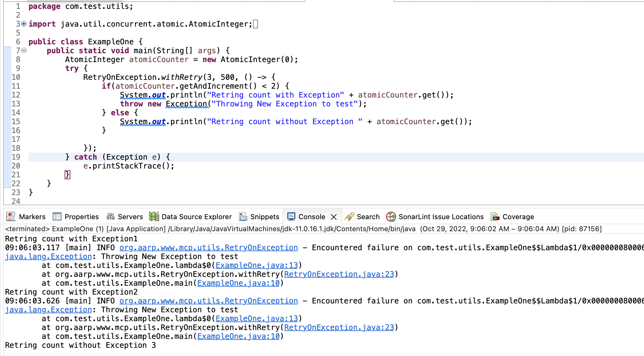Click the highlighted closing brace on line 21
This screenshot has width=644, height=356.
coord(67,175)
